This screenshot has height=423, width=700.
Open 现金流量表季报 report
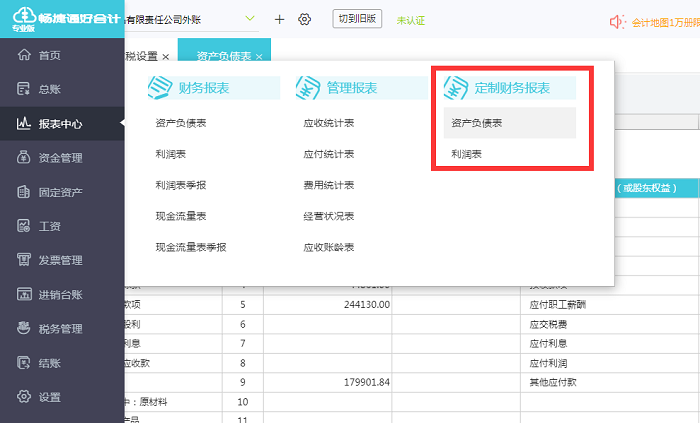(x=191, y=247)
